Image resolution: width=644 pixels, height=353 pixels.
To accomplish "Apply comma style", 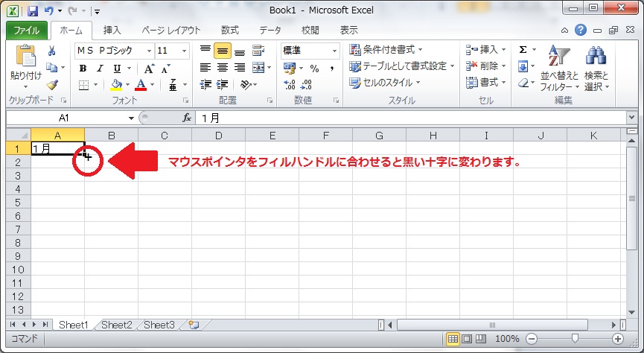I will pos(332,69).
